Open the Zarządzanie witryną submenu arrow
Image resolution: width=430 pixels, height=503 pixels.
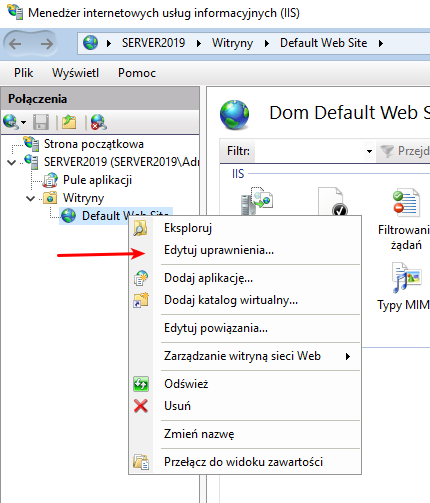(x=348, y=356)
